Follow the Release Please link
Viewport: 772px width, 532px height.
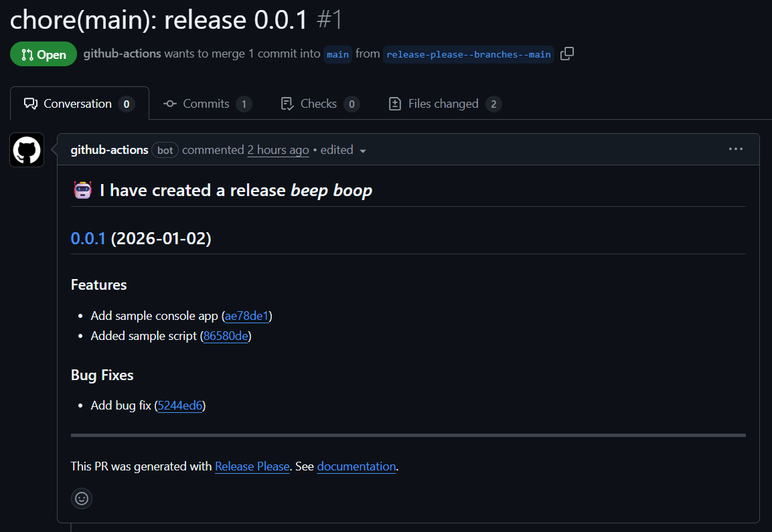tap(252, 466)
